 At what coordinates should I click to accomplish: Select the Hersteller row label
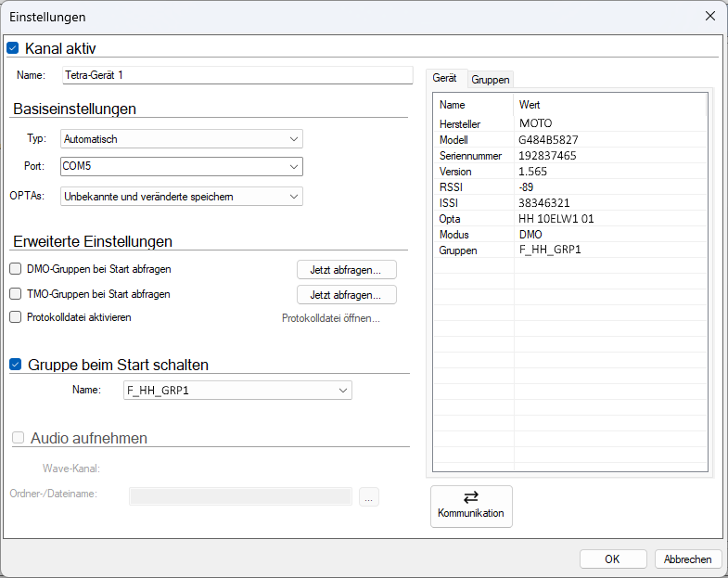[x=460, y=124]
